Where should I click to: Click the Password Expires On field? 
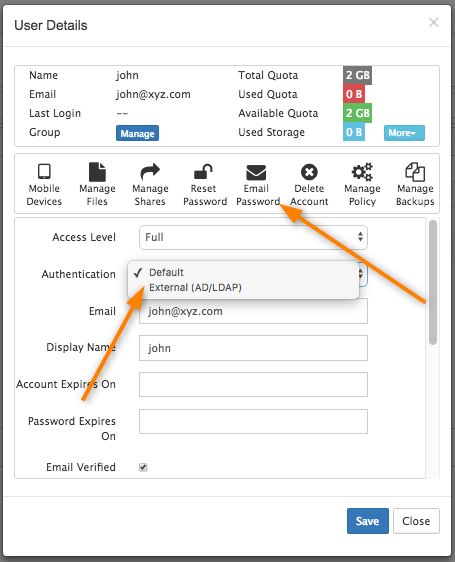(253, 422)
